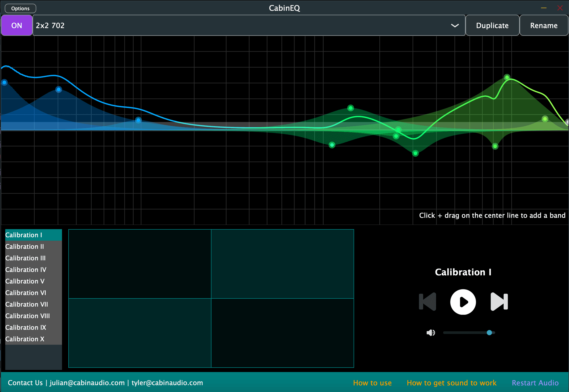Viewport: 569px width, 392px height.
Task: Select Calibration IV in the list
Action: click(x=34, y=270)
